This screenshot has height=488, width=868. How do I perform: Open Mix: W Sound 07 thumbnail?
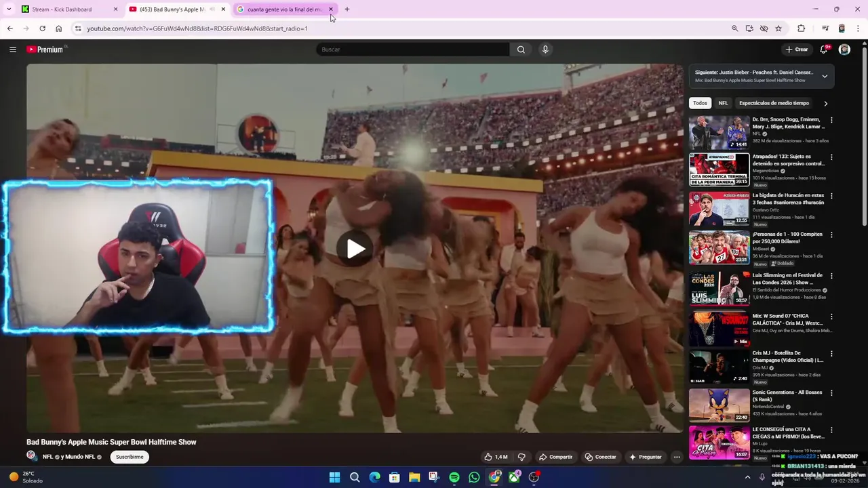click(x=719, y=329)
